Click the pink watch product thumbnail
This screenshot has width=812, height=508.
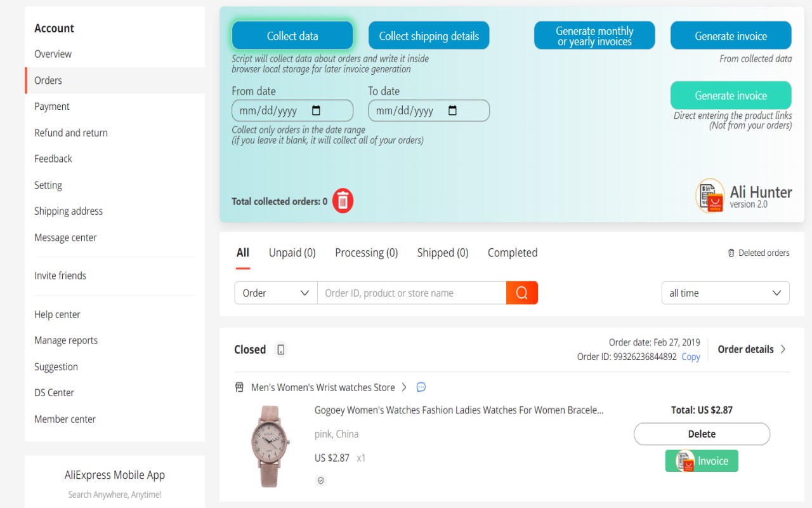pyautogui.click(x=270, y=446)
